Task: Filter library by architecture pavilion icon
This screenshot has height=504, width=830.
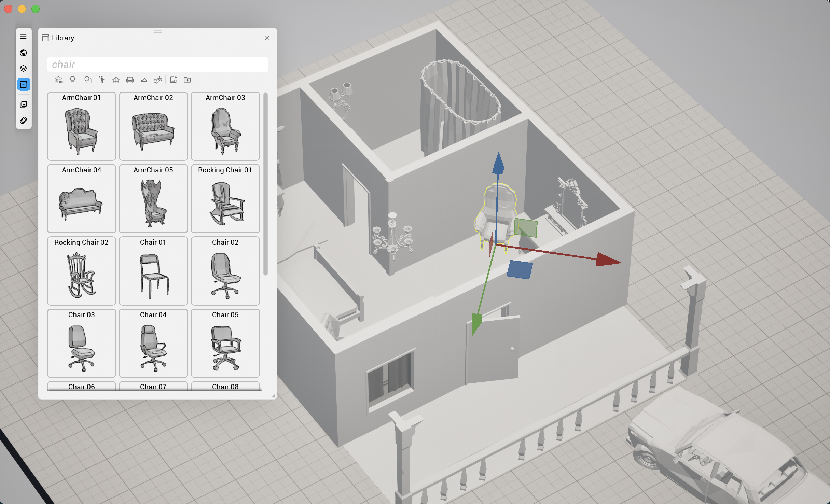Action: pyautogui.click(x=116, y=80)
